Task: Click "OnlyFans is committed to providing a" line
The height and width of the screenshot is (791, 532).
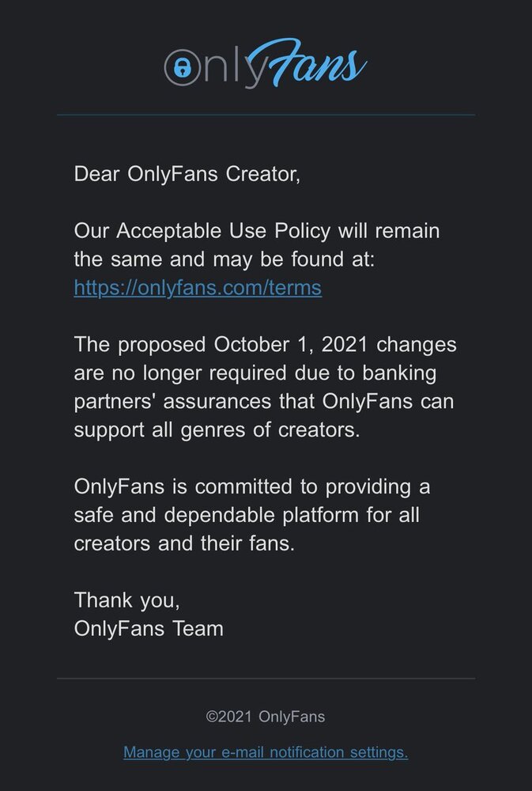Action: tap(251, 486)
